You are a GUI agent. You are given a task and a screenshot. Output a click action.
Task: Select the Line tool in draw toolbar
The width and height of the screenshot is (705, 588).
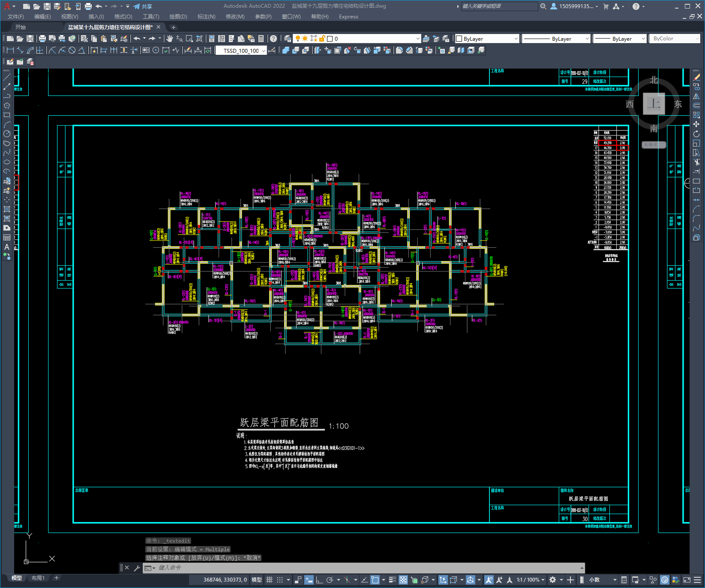[x=7, y=77]
